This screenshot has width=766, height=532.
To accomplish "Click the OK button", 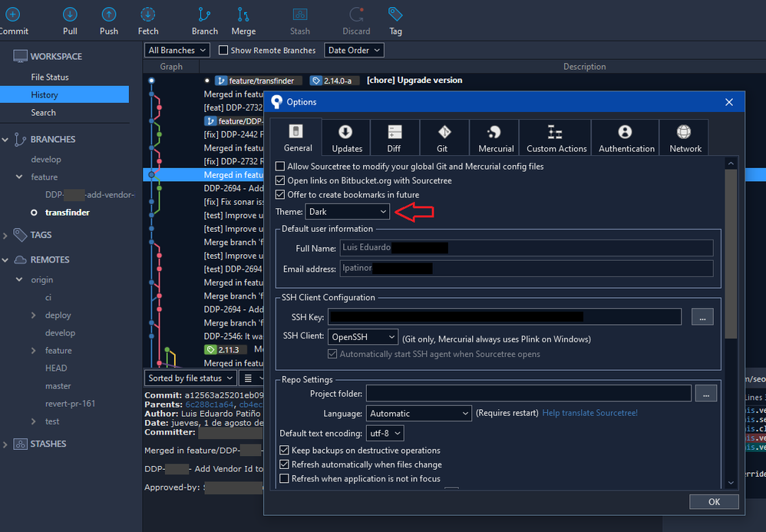I will (714, 502).
